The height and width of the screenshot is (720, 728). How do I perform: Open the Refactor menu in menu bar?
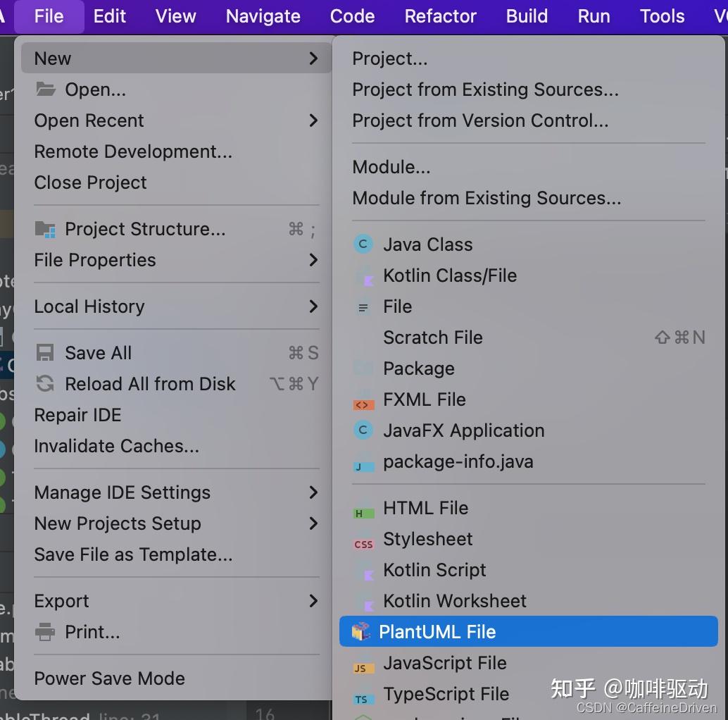tap(441, 16)
